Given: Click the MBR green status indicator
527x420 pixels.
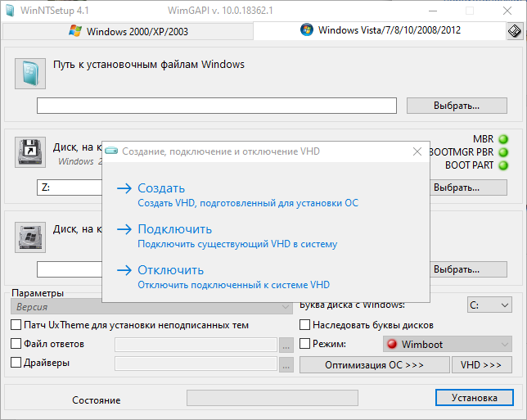Looking at the screenshot, I should coord(503,139).
